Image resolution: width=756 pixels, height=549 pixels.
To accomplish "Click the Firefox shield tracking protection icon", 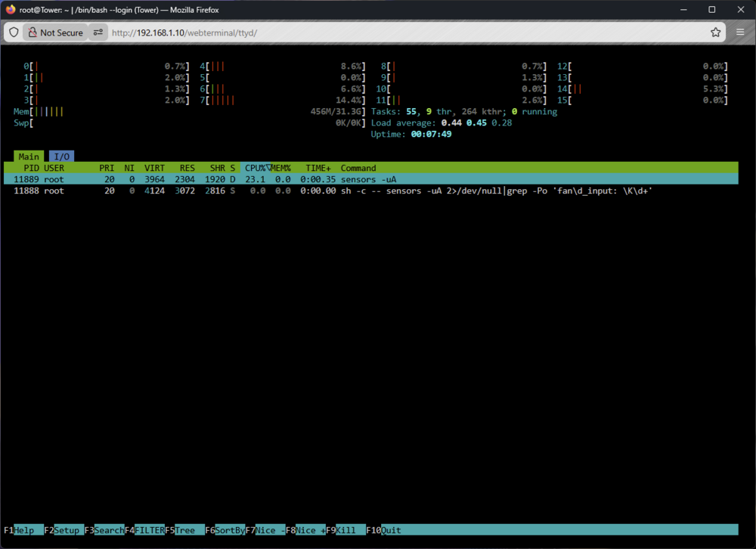I will pos(14,33).
